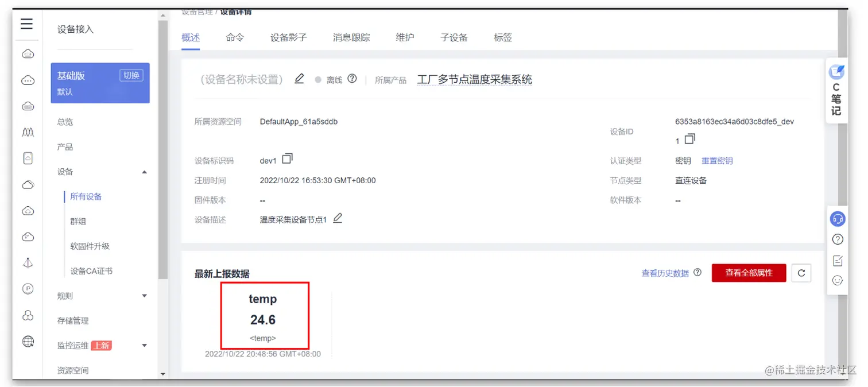
Task: Show help next to 查看历史数据
Action: (697, 273)
